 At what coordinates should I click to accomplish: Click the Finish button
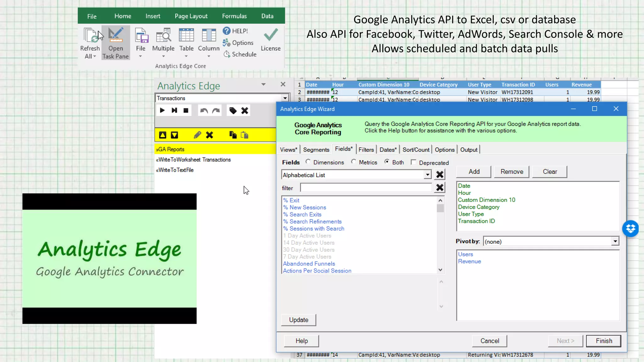pos(604,341)
